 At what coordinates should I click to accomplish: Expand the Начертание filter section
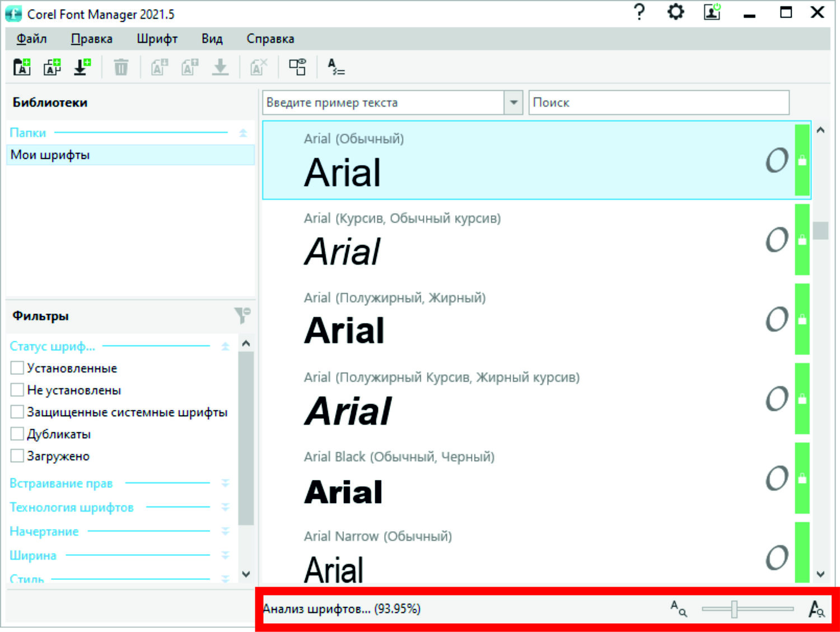(x=225, y=531)
